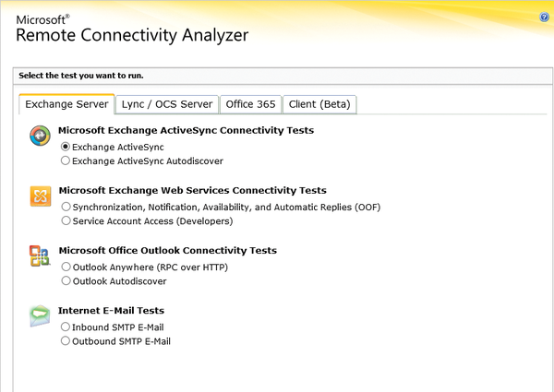
Task: Click the blue help question mark icon
Action: coord(545,17)
